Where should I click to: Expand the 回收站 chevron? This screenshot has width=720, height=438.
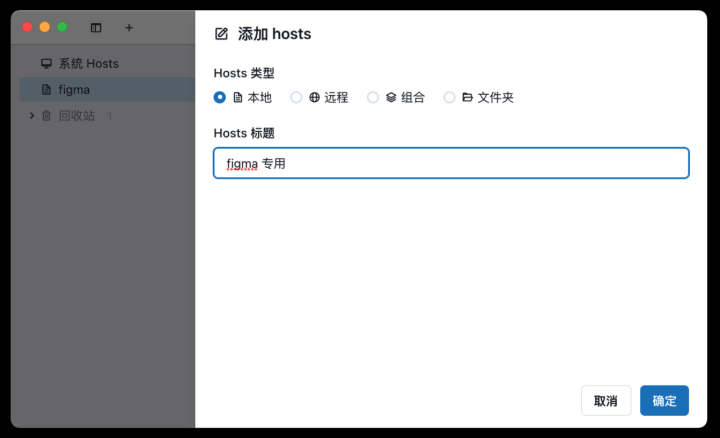[32, 115]
